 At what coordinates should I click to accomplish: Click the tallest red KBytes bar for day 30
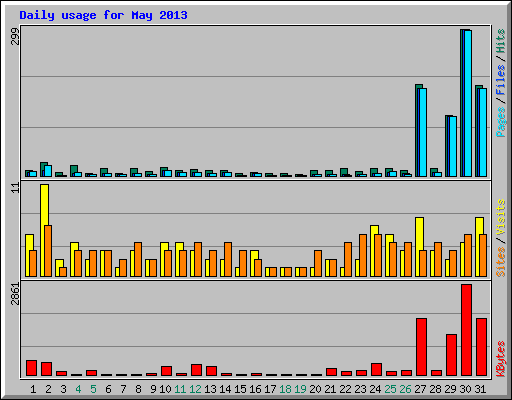pos(466,330)
